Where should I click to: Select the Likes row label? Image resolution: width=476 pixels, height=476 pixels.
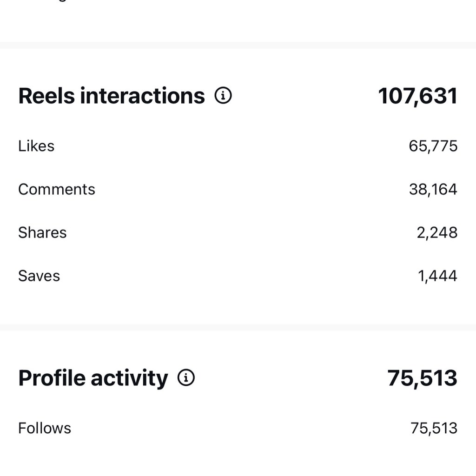click(36, 146)
